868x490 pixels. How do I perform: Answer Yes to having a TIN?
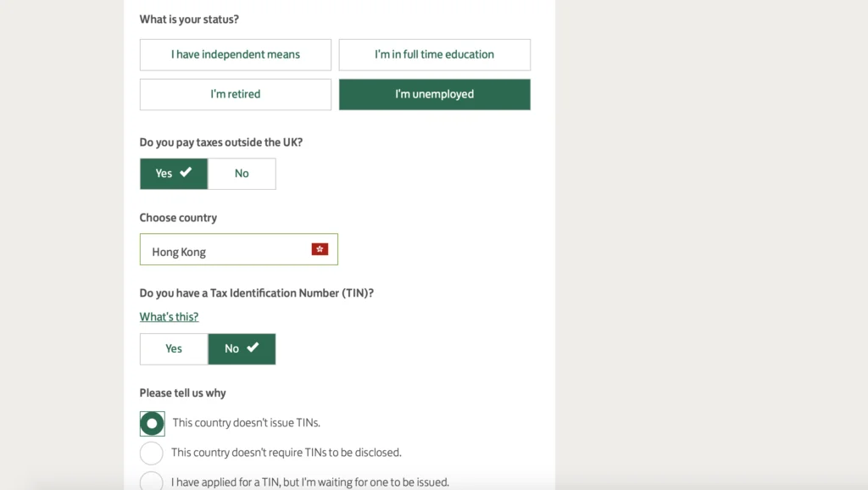(174, 348)
